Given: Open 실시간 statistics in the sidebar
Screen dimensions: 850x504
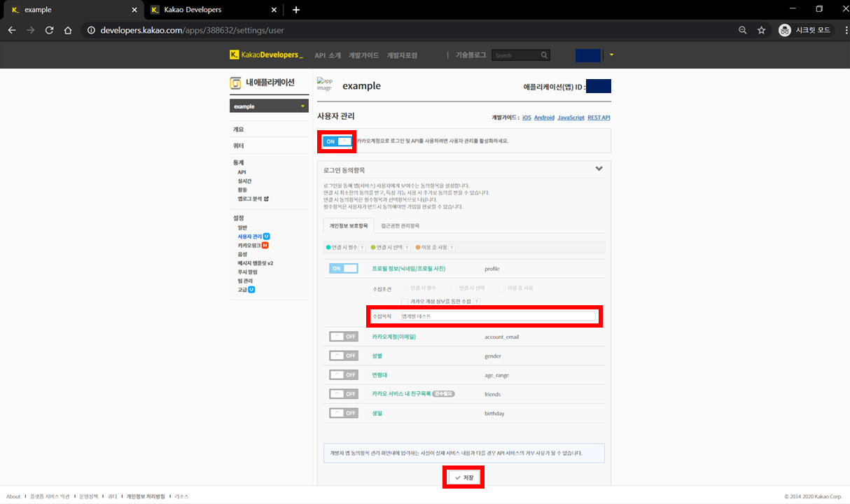Looking at the screenshot, I should click(244, 181).
